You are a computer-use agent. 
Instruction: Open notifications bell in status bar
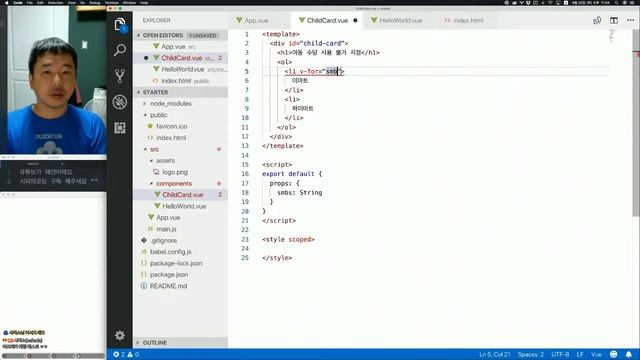coord(629,354)
